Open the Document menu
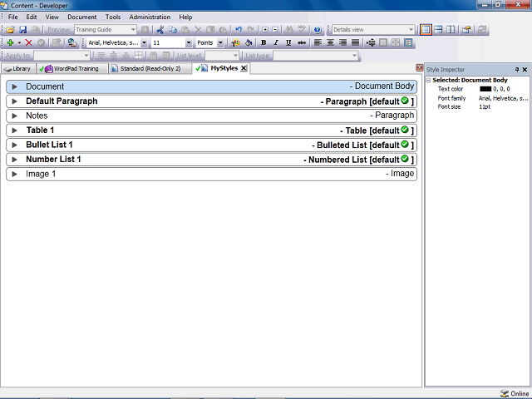This screenshot has height=399, width=532. (x=82, y=17)
